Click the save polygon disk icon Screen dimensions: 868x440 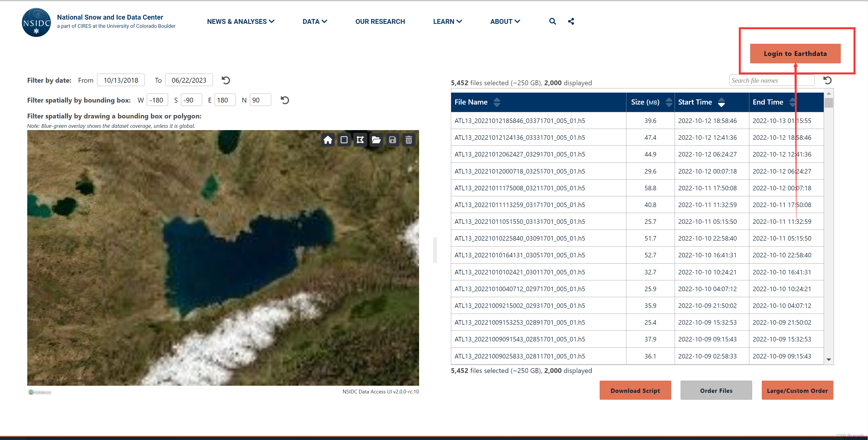click(392, 140)
